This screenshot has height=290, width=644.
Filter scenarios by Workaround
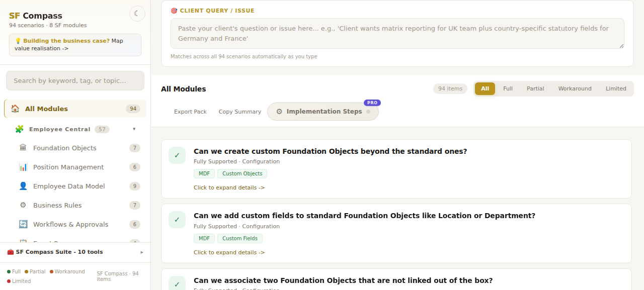tap(575, 88)
